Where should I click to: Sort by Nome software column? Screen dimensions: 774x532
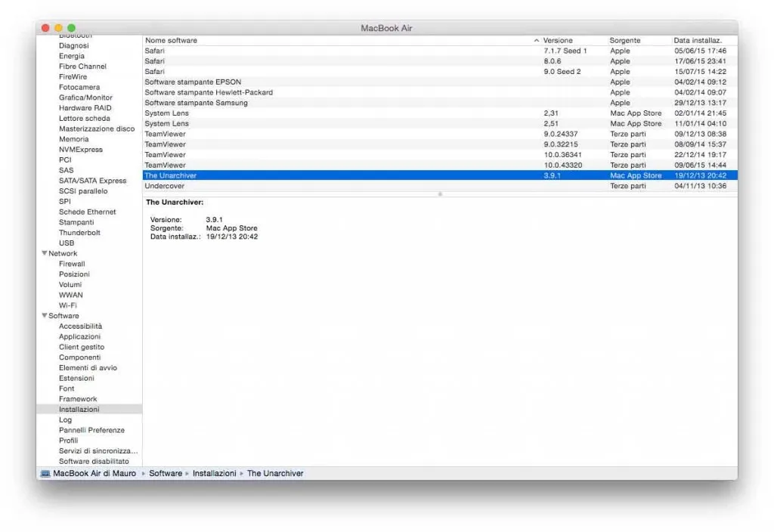(x=171, y=41)
